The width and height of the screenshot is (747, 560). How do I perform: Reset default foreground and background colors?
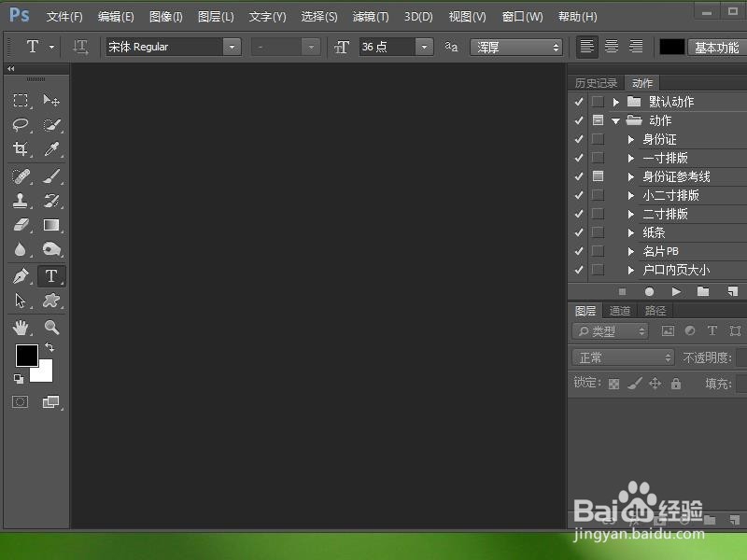tap(19, 379)
